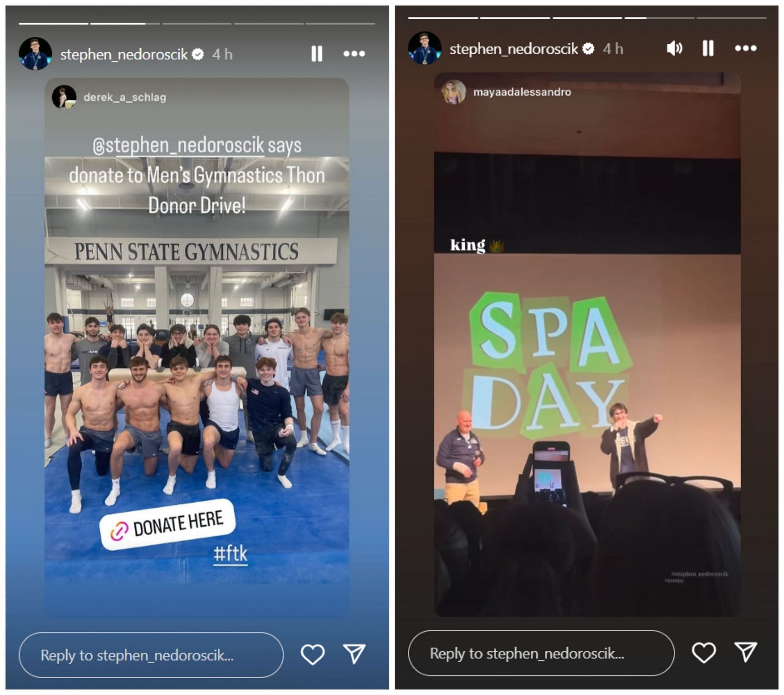Click right story reply input field
The height and width of the screenshot is (695, 784).
click(x=541, y=653)
